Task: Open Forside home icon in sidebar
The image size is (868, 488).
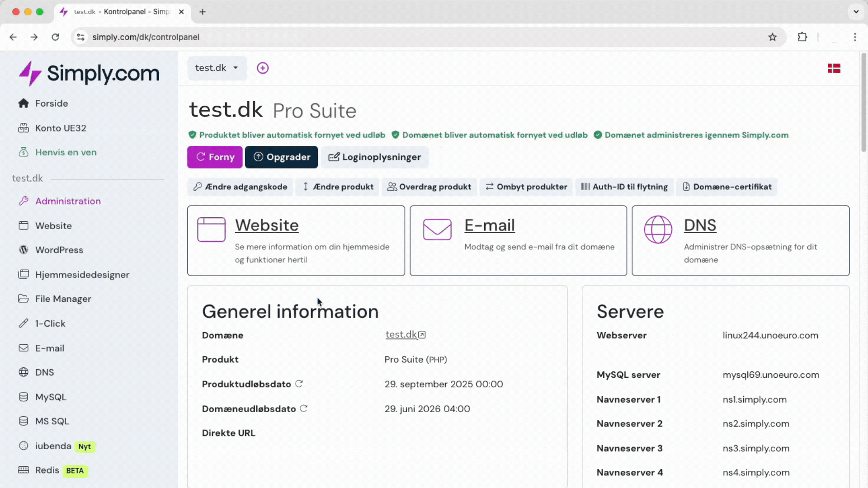Action: coord(24,103)
